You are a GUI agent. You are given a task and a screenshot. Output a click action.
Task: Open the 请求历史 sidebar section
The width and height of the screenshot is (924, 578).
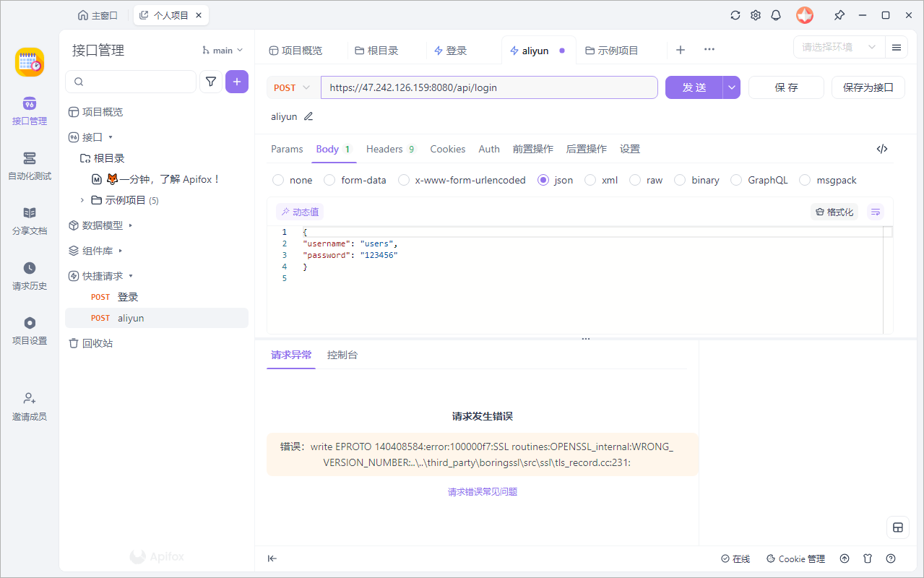(x=30, y=276)
